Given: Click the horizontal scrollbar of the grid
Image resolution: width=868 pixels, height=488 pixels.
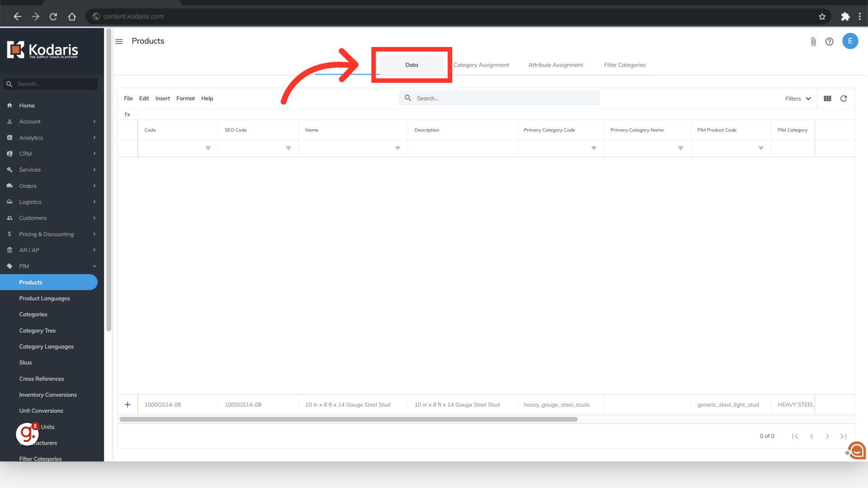Looking at the screenshot, I should point(348,419).
